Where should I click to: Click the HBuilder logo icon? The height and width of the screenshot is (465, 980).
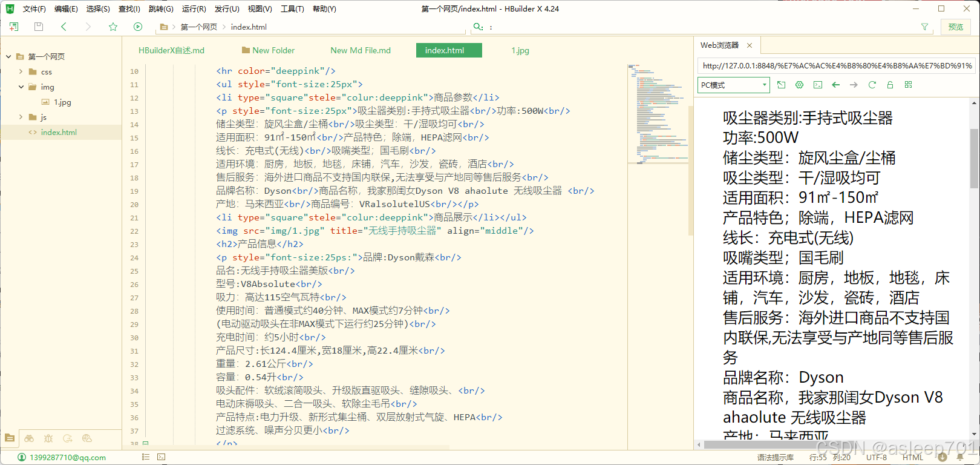[x=10, y=8]
